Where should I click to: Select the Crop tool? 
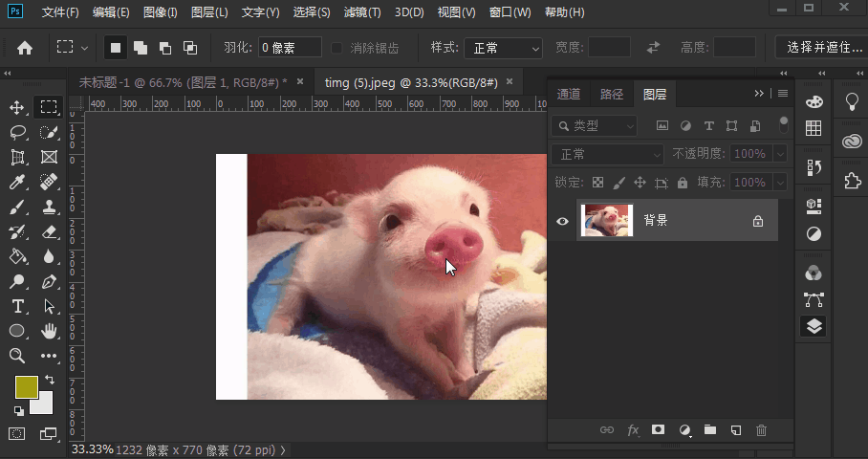[18, 157]
